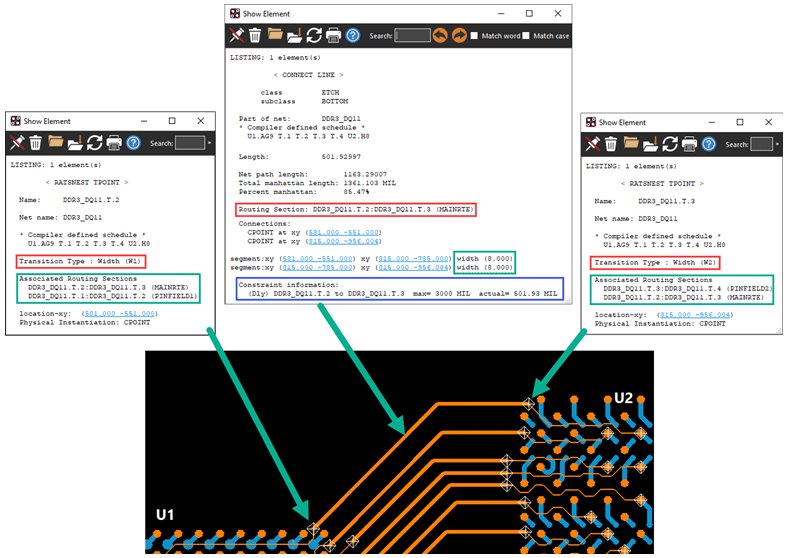This screenshot has width=790, height=558.
Task: Refresh listing in right Show Element window
Action: pyautogui.click(x=670, y=144)
